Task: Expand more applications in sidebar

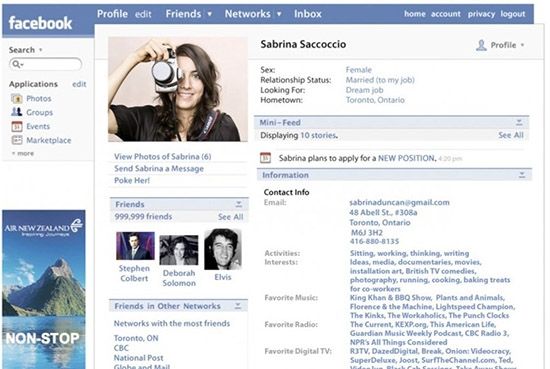Action: pyautogui.click(x=23, y=153)
